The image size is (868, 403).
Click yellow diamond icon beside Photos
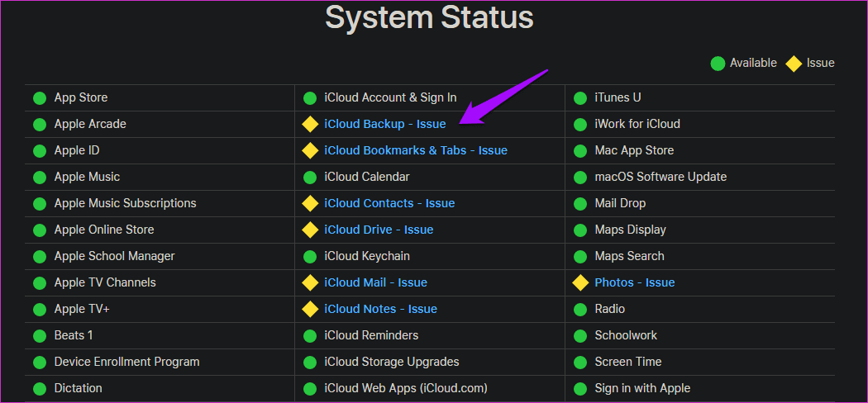pos(580,282)
